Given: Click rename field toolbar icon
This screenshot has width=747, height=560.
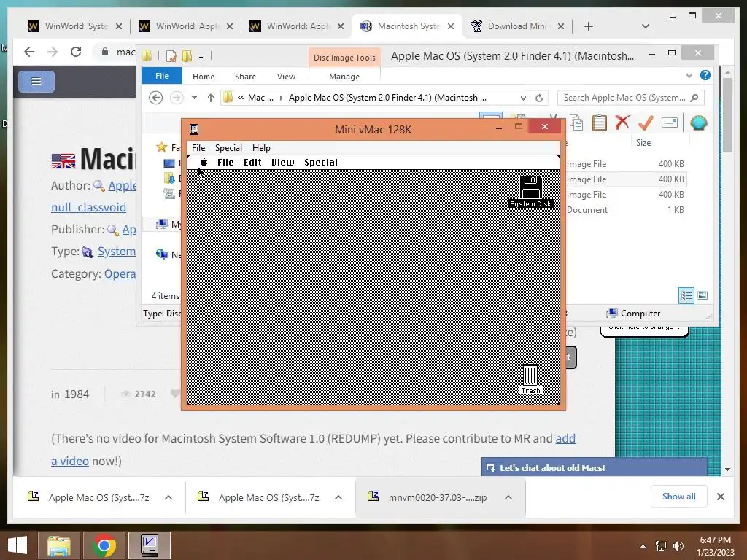Looking at the screenshot, I should tap(670, 122).
